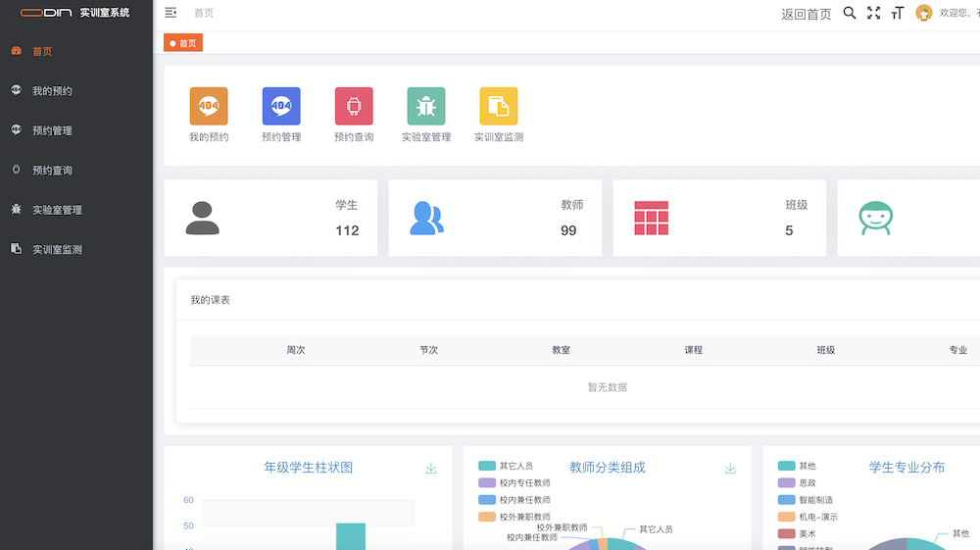
Task: Click the 预约管理 sidebar chat icon
Action: tap(17, 130)
